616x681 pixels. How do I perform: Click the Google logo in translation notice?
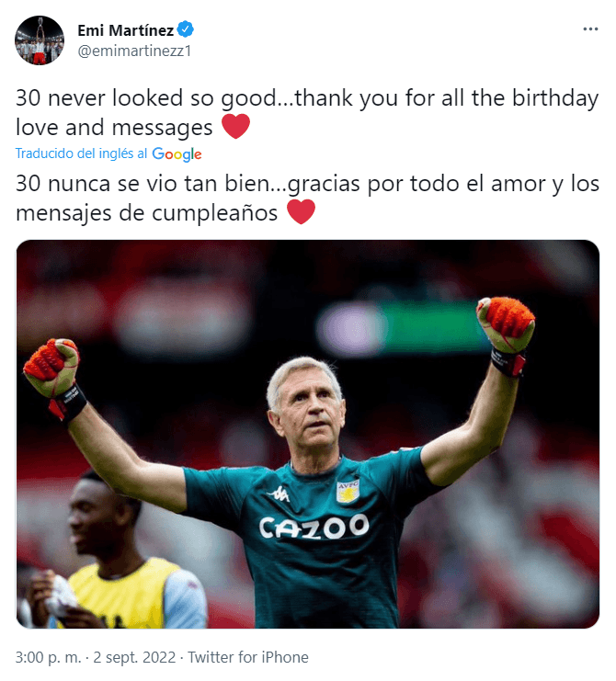(x=177, y=154)
